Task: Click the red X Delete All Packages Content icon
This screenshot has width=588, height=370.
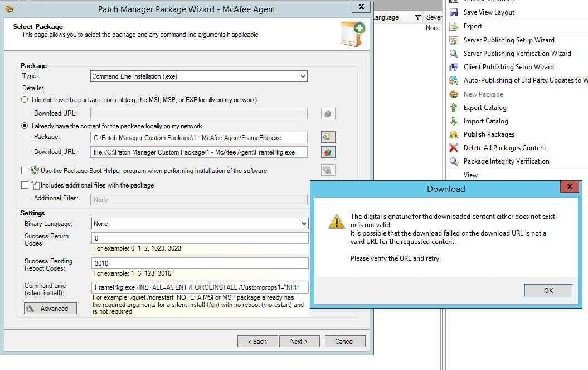Action: click(x=454, y=148)
